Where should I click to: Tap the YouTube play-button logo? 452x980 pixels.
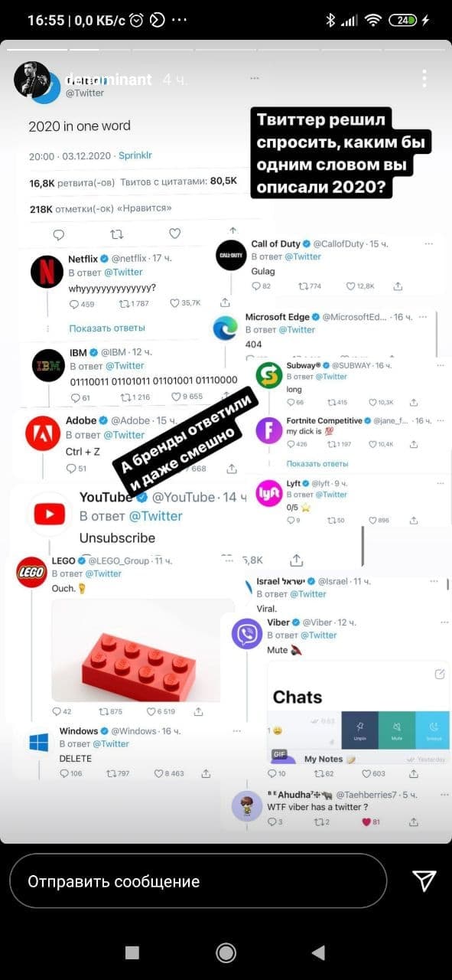tap(50, 514)
